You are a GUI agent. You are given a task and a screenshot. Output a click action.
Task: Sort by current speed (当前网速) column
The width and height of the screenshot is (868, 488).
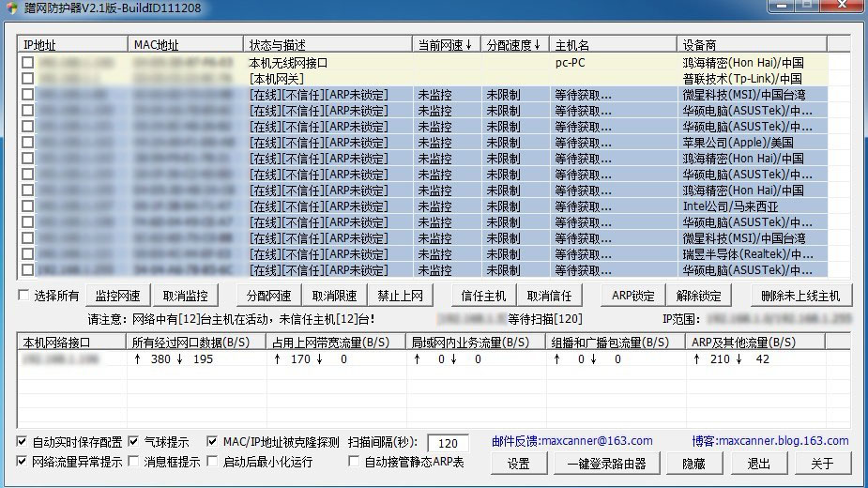tap(447, 45)
